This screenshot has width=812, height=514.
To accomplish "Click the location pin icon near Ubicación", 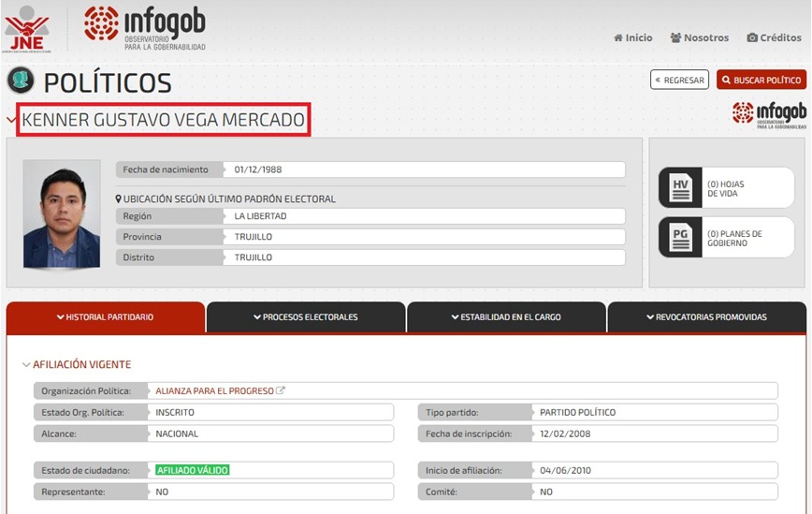I will 119,199.
